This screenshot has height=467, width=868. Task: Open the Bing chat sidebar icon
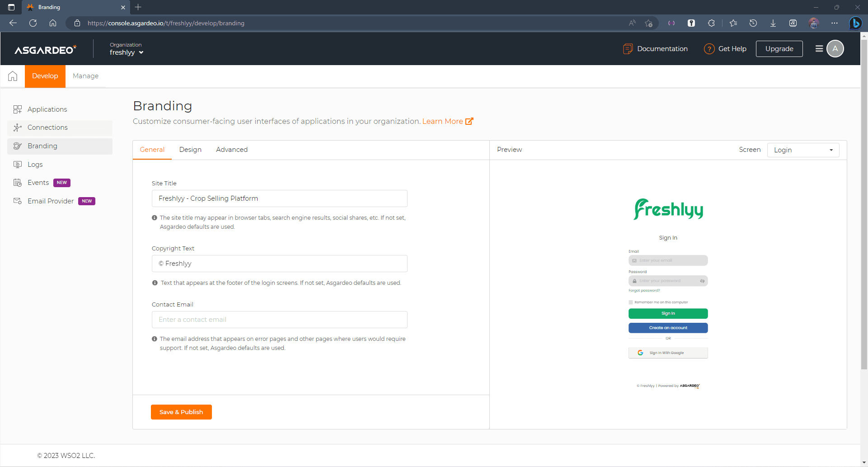pyautogui.click(x=855, y=23)
